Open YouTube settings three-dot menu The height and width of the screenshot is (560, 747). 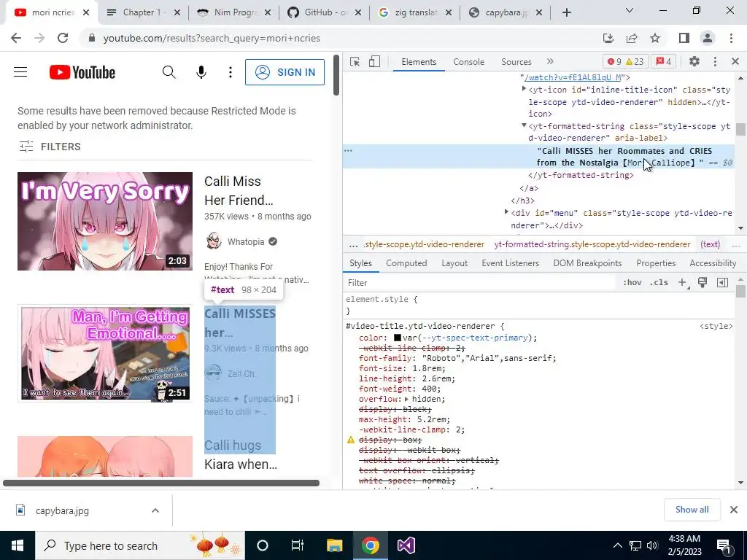[231, 72]
